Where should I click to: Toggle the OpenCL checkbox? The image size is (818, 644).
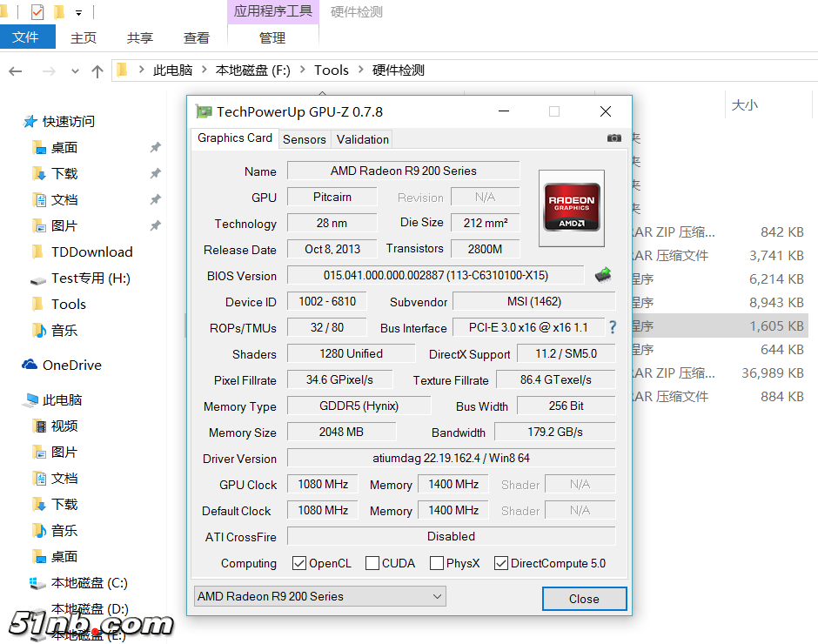point(299,563)
